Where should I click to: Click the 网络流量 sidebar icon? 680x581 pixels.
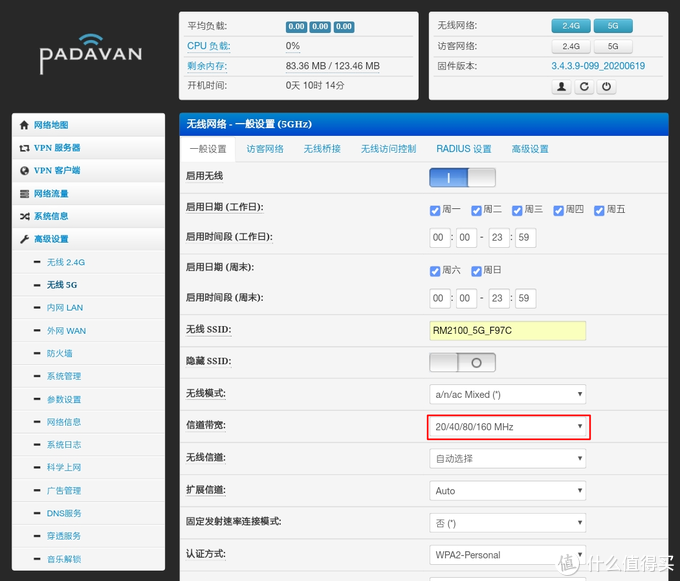24,194
